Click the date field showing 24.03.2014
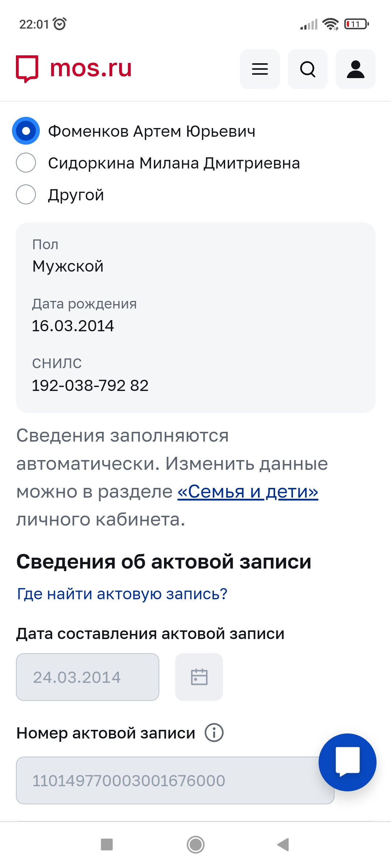Screen dimensions: 391x868 click(x=88, y=677)
